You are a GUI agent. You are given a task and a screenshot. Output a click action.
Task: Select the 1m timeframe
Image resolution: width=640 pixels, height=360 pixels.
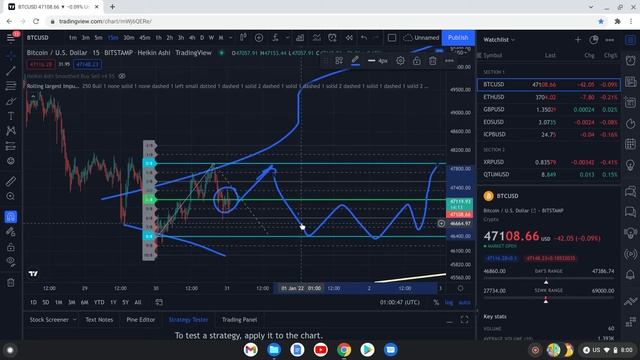pyautogui.click(x=73, y=38)
